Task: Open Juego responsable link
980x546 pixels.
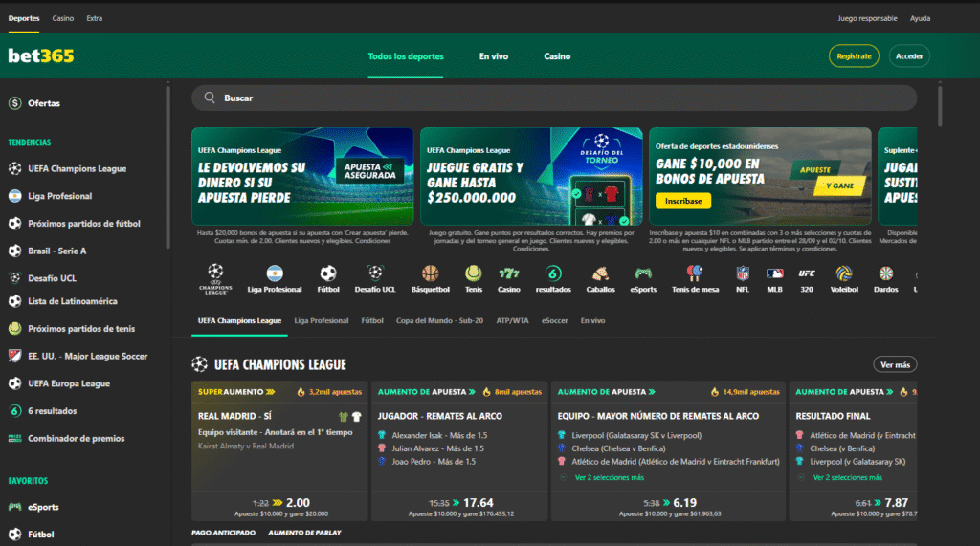Action: pyautogui.click(x=867, y=19)
